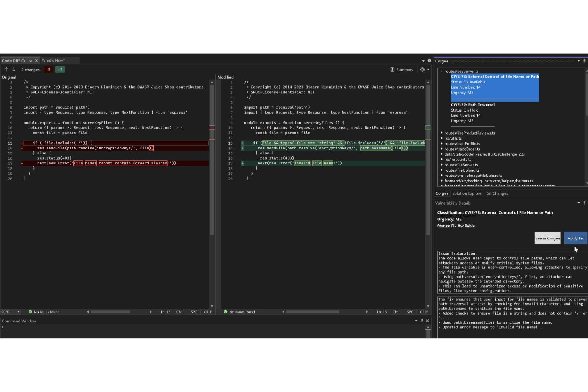Go to previous change using up arrow
This screenshot has height=392, width=588.
6,70
